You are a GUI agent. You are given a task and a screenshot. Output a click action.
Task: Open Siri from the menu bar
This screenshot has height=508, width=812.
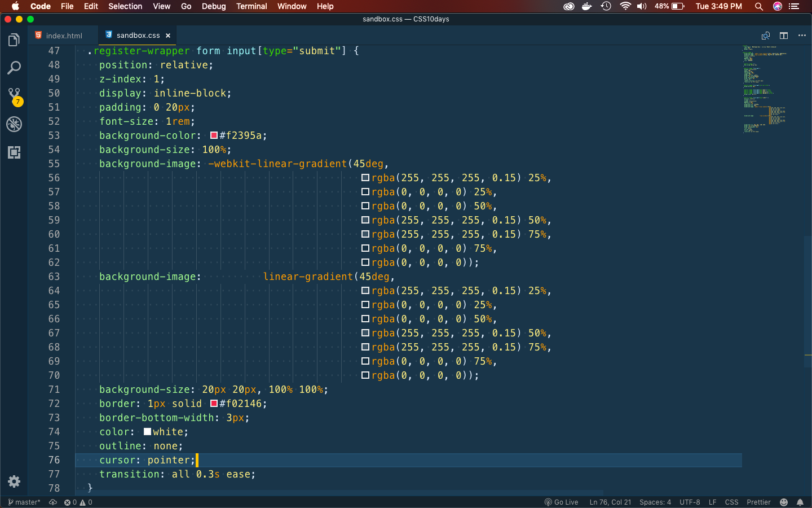click(x=778, y=6)
